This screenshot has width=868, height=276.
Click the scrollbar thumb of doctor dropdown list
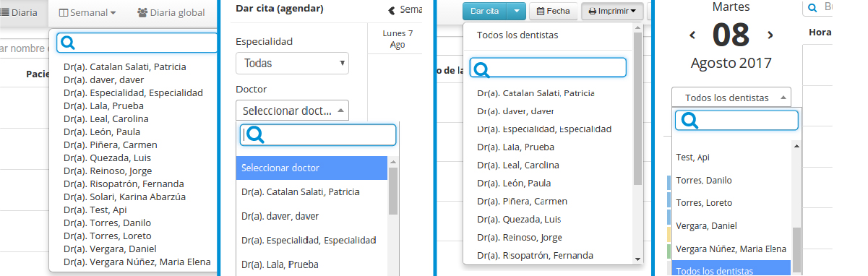393,191
